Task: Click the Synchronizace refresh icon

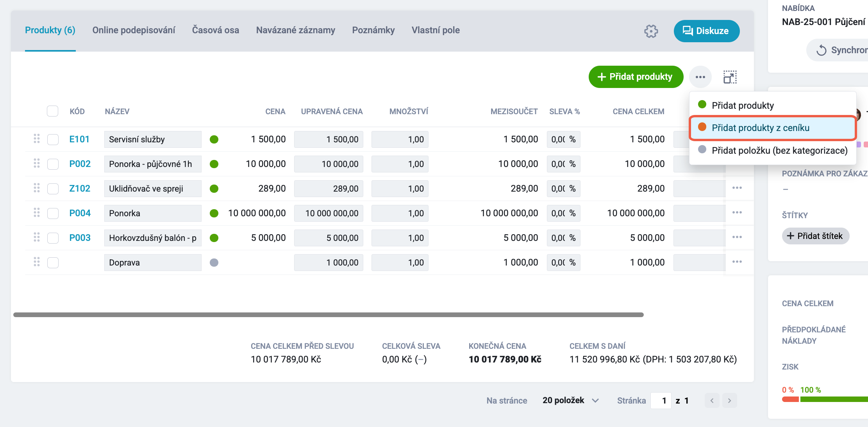Action: [821, 50]
